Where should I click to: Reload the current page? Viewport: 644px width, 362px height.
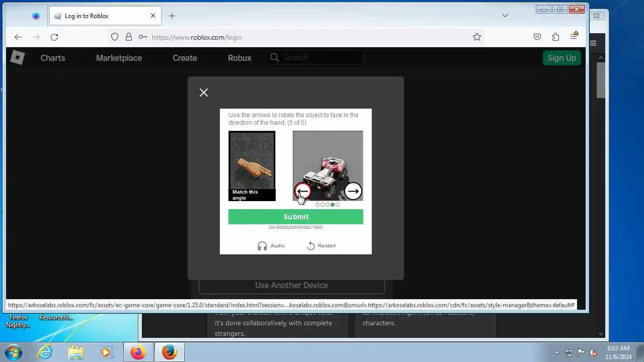[x=54, y=37]
